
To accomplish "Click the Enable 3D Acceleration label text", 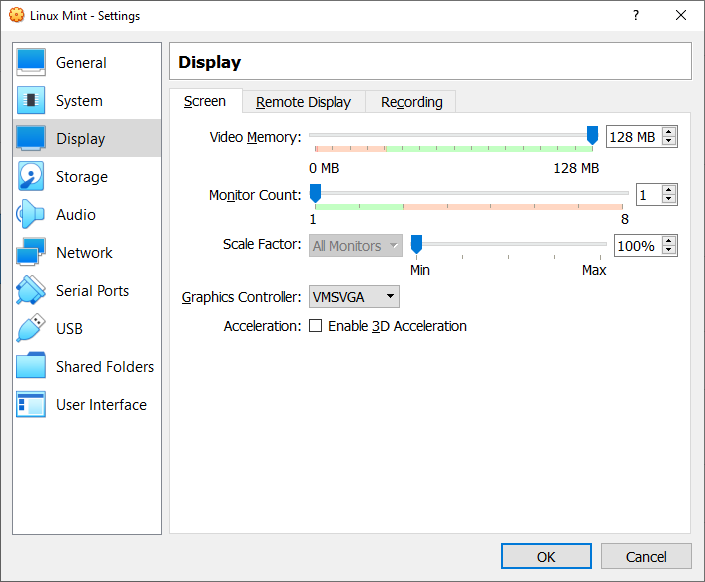I will [x=397, y=326].
